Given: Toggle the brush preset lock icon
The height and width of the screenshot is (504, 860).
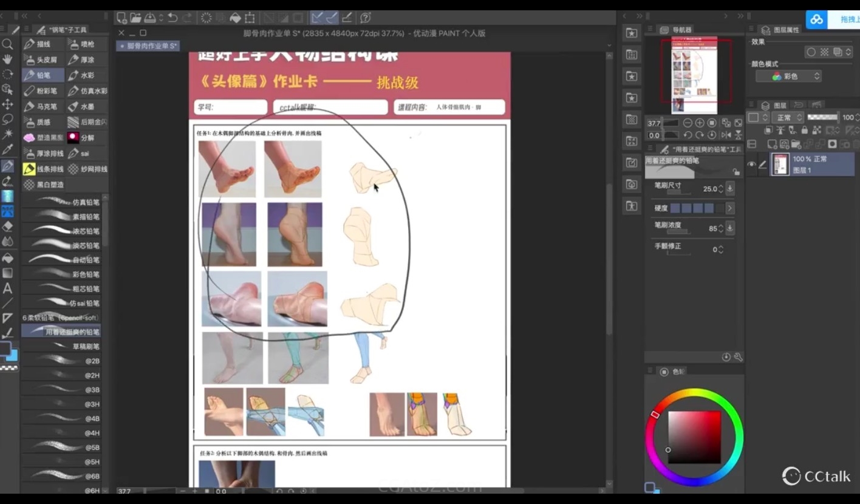Looking at the screenshot, I should click(736, 172).
